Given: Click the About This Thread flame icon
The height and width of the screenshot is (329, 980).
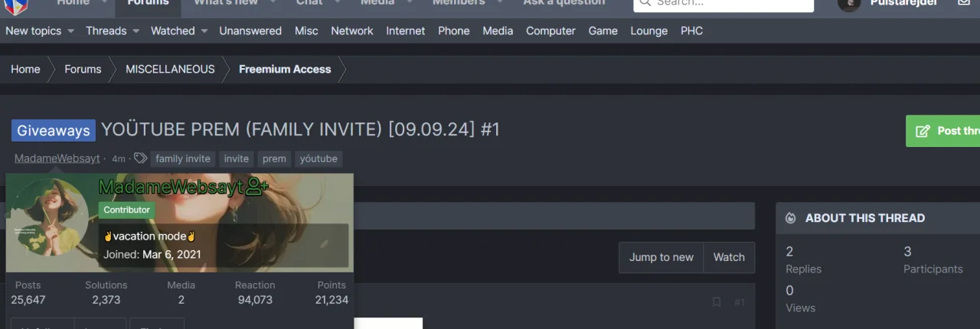Looking at the screenshot, I should [791, 218].
